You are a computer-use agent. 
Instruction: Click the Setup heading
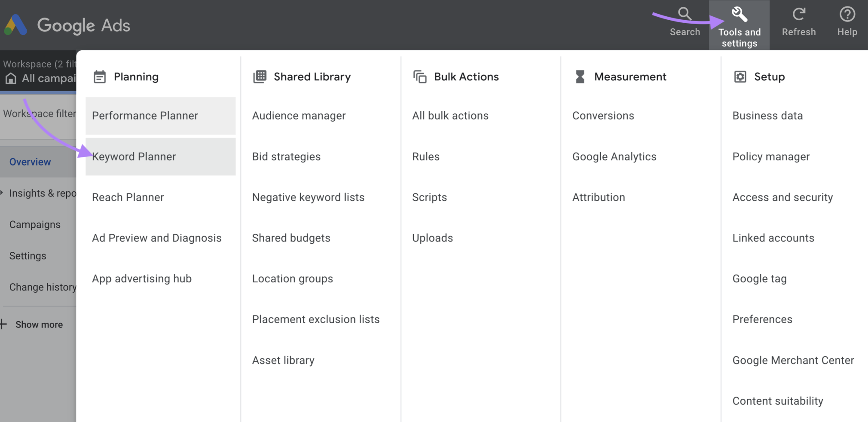pyautogui.click(x=769, y=77)
